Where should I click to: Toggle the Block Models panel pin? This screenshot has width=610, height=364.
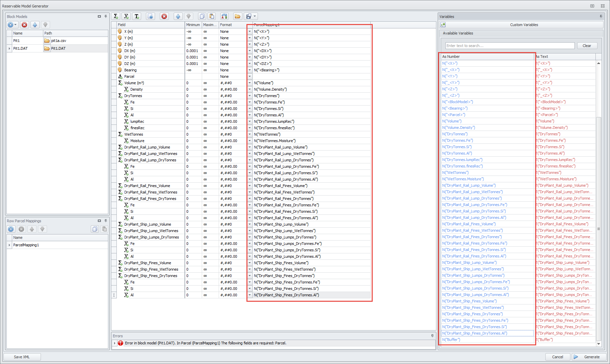point(106,16)
